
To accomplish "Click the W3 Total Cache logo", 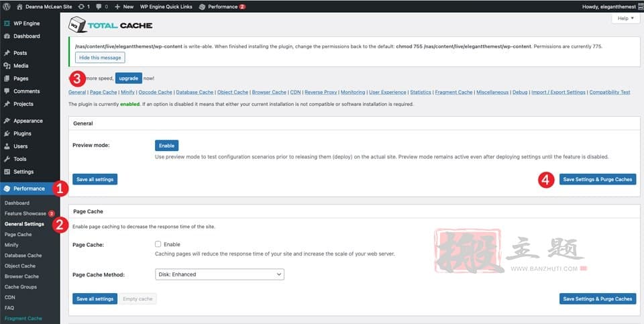I will point(111,25).
